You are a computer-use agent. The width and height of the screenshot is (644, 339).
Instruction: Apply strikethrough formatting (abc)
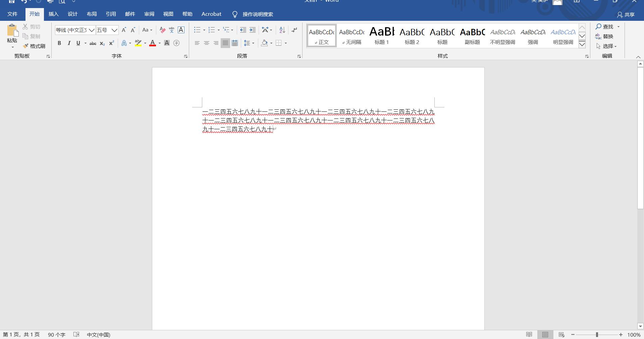[93, 43]
